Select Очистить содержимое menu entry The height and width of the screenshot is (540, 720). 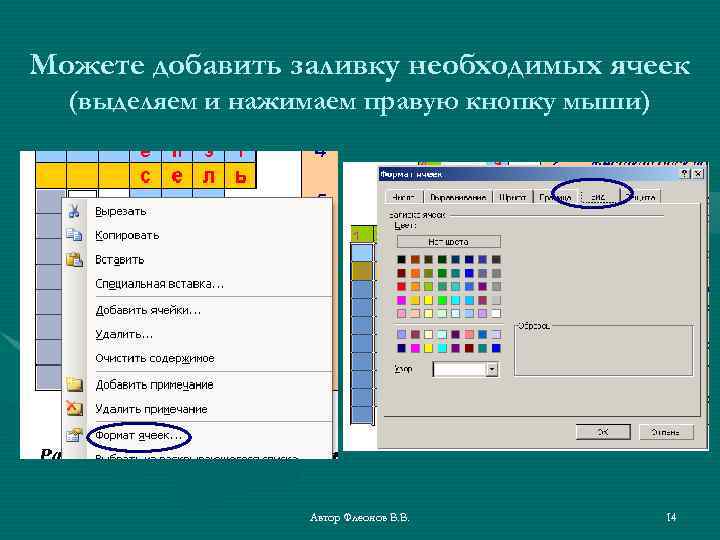[155, 358]
